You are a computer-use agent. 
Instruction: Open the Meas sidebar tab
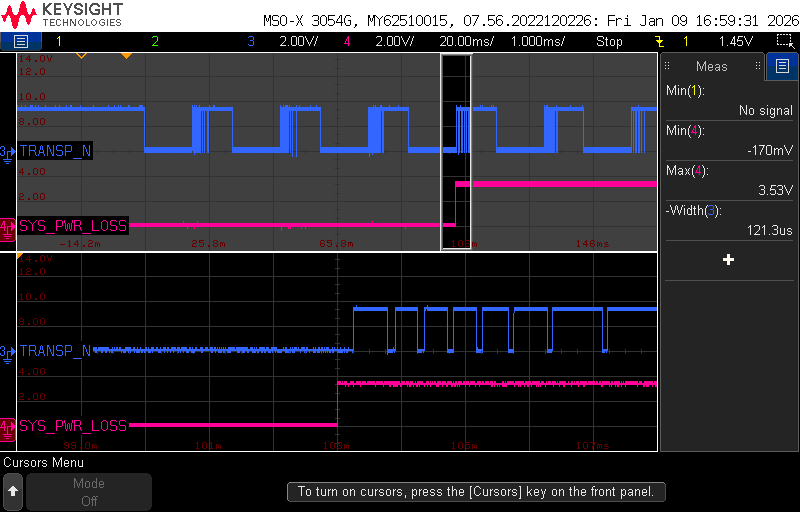[x=711, y=66]
